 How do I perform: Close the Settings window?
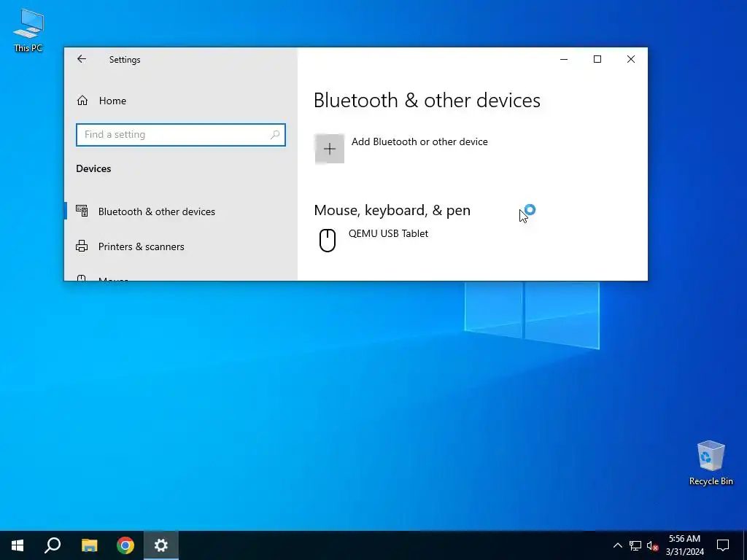[x=631, y=59]
